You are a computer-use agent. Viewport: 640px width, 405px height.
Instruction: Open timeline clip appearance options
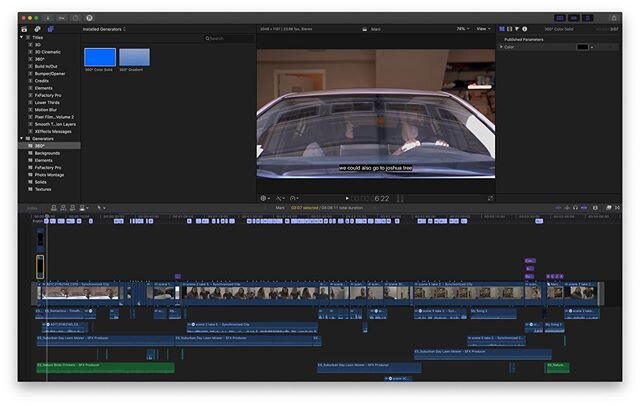point(595,208)
